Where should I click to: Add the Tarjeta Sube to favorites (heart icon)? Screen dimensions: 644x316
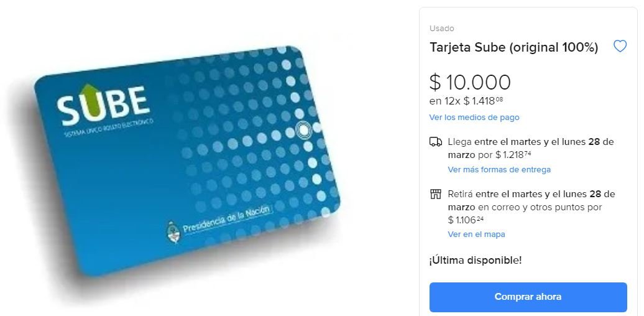pos(620,46)
